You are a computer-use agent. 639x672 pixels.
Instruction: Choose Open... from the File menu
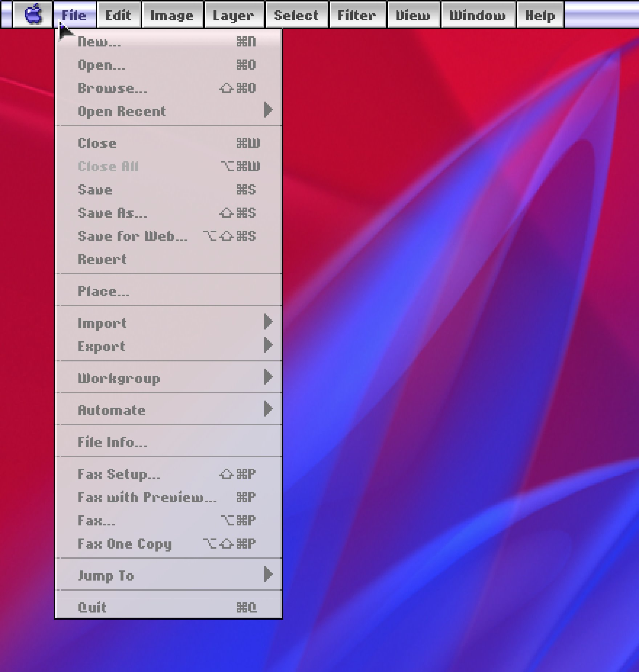169,65
